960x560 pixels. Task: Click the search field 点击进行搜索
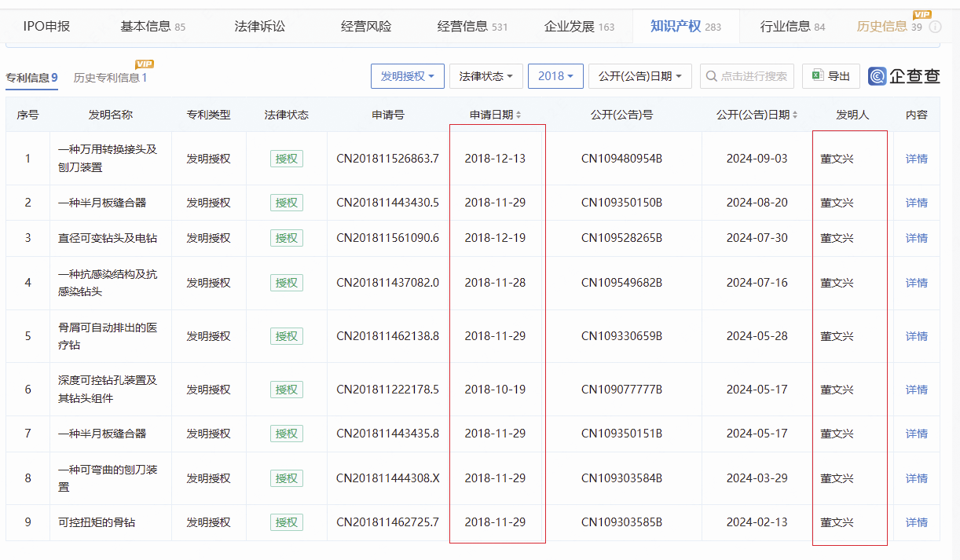(747, 76)
